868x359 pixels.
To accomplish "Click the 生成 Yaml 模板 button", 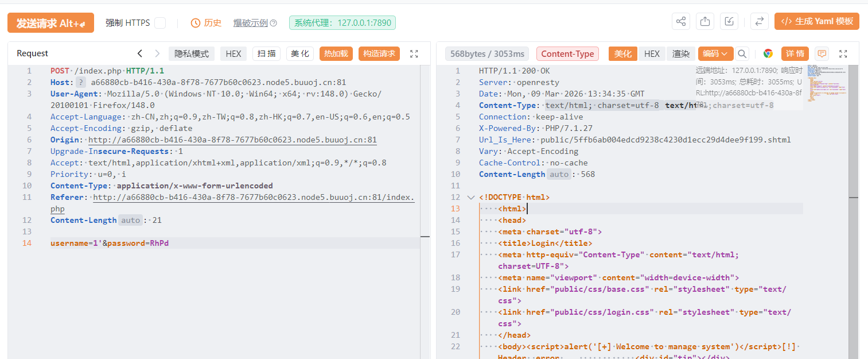I will [x=816, y=21].
